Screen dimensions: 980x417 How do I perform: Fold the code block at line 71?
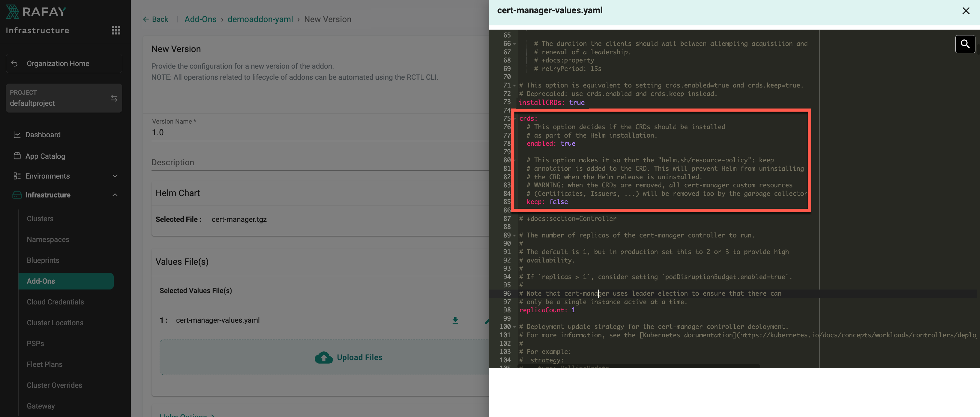point(514,86)
